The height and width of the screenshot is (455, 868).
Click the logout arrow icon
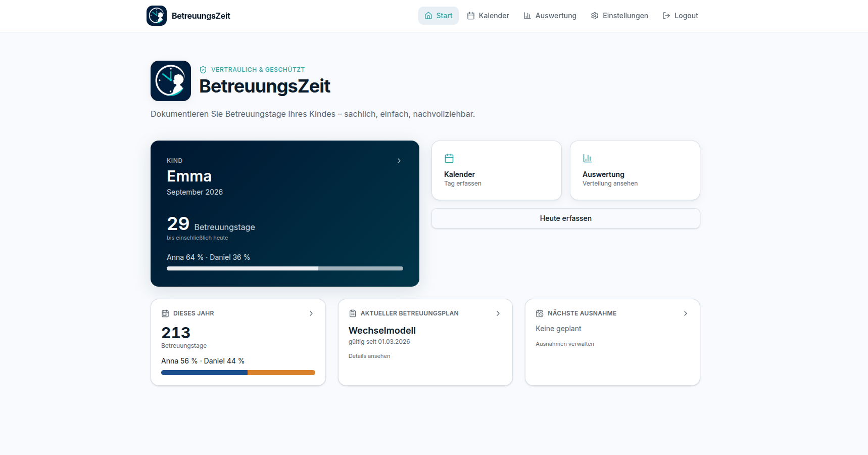(666, 16)
